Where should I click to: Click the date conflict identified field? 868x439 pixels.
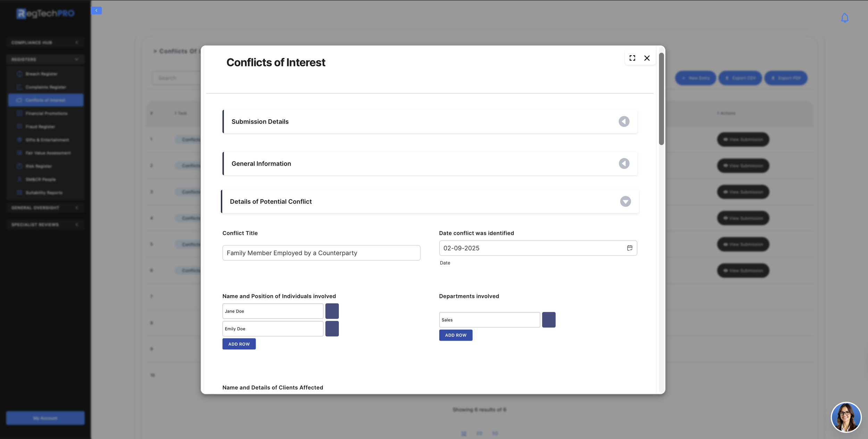(531, 248)
